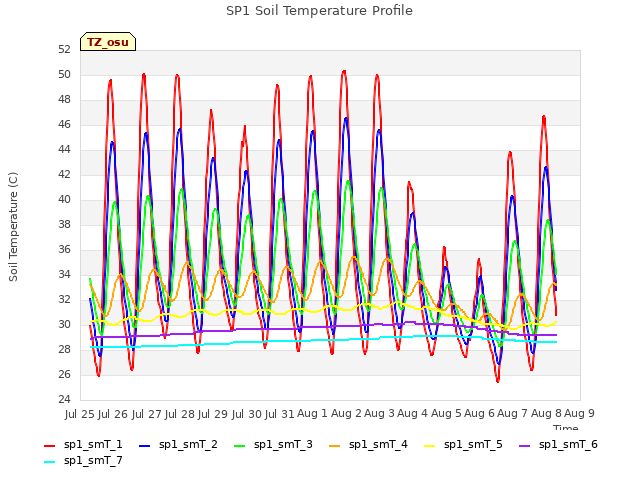Click the Aug 3 x-axis tick label

coord(380,413)
